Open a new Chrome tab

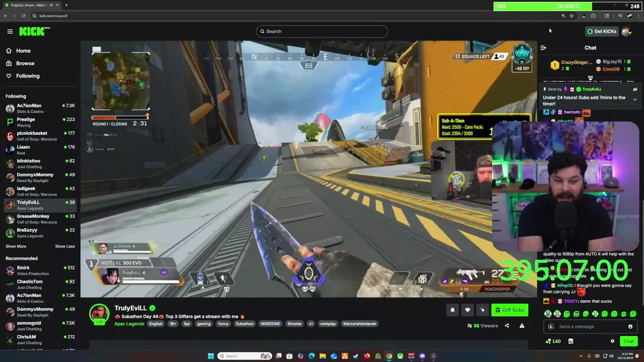coord(66,5)
